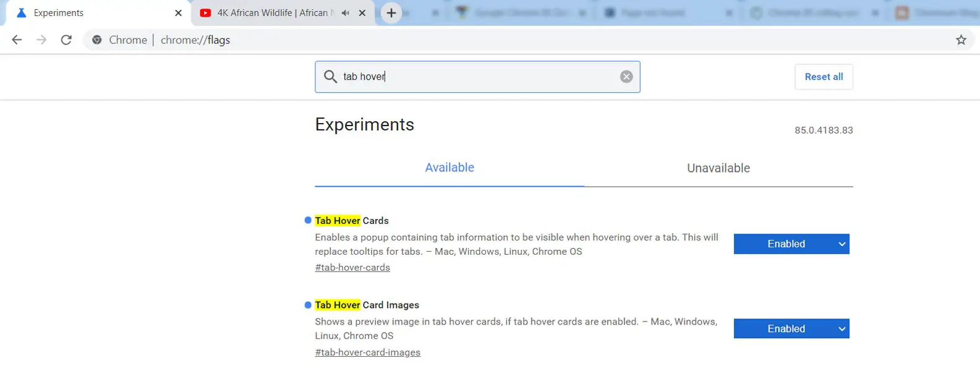Select the Unavailable tab

point(718,168)
